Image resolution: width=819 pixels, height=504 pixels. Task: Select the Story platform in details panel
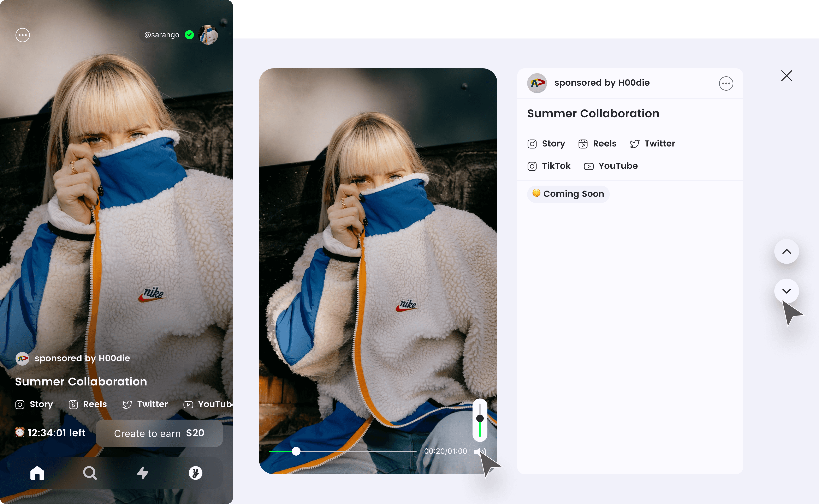pyautogui.click(x=546, y=144)
